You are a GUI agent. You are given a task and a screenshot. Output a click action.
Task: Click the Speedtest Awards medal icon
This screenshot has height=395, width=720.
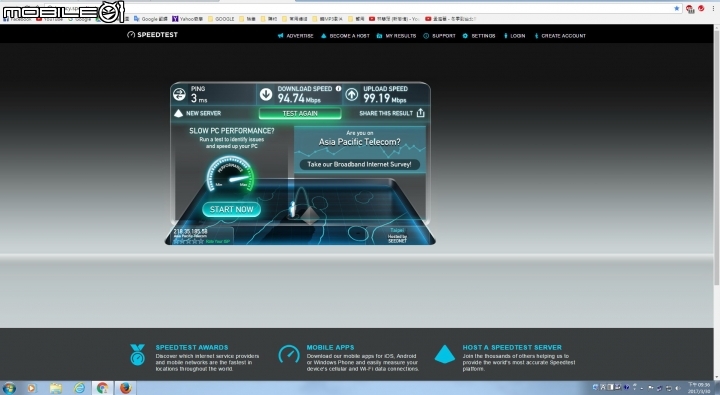(x=137, y=355)
